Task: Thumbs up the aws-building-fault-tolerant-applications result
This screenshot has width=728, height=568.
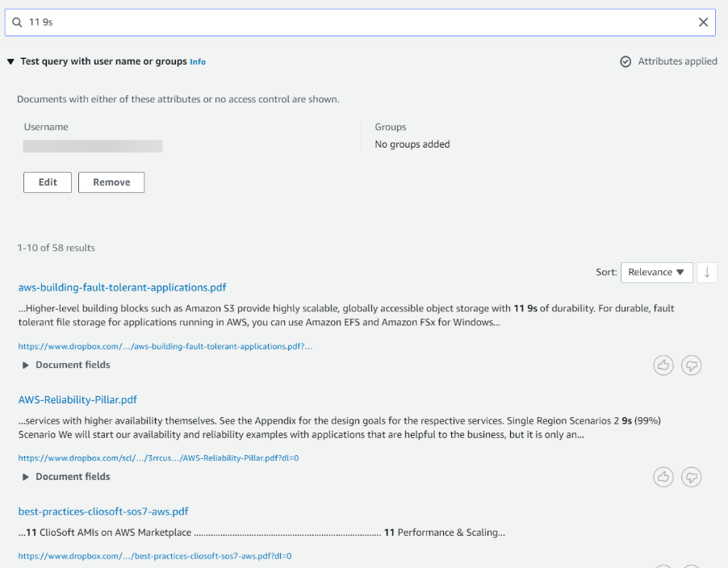Action: tap(663, 365)
